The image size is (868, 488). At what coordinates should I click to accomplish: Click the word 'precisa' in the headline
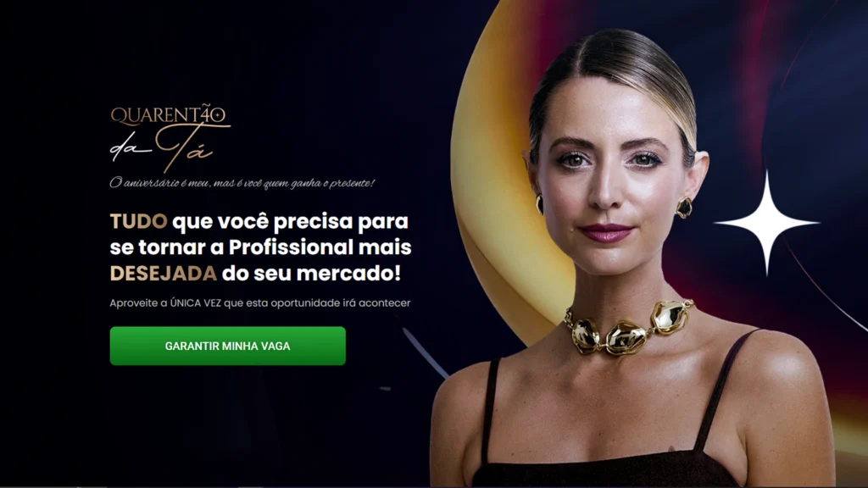coord(314,222)
